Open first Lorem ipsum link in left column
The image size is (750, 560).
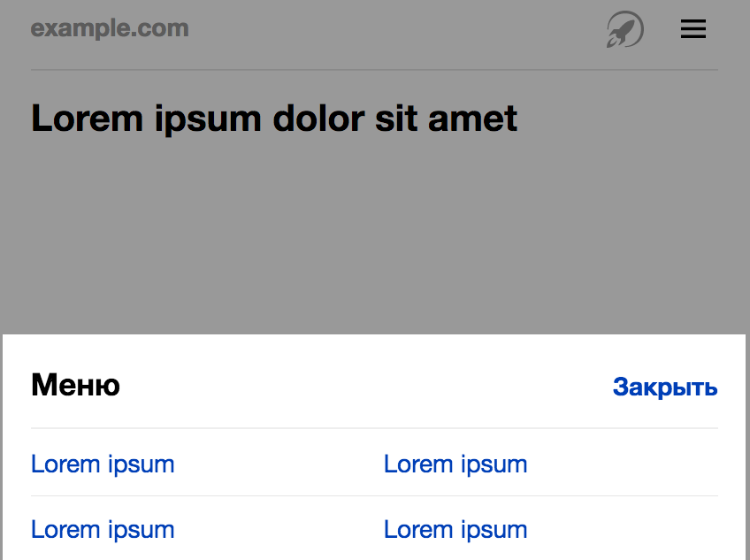(x=103, y=464)
